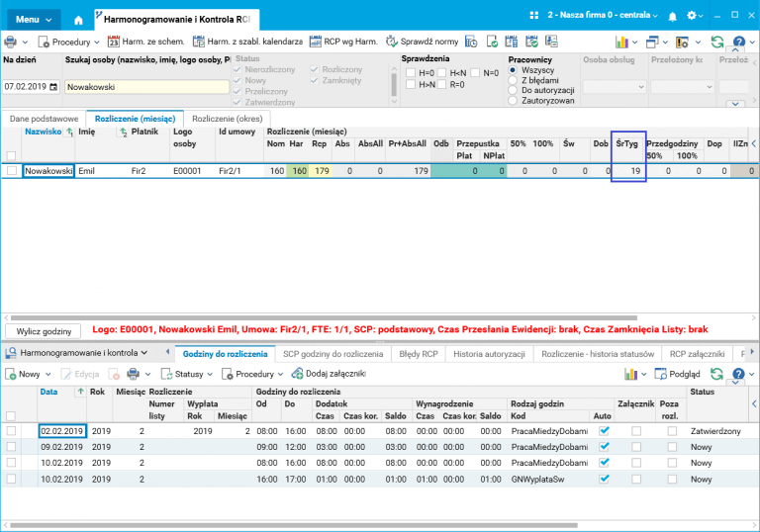
Task: Open the notifications bell
Action: pyautogui.click(x=673, y=17)
